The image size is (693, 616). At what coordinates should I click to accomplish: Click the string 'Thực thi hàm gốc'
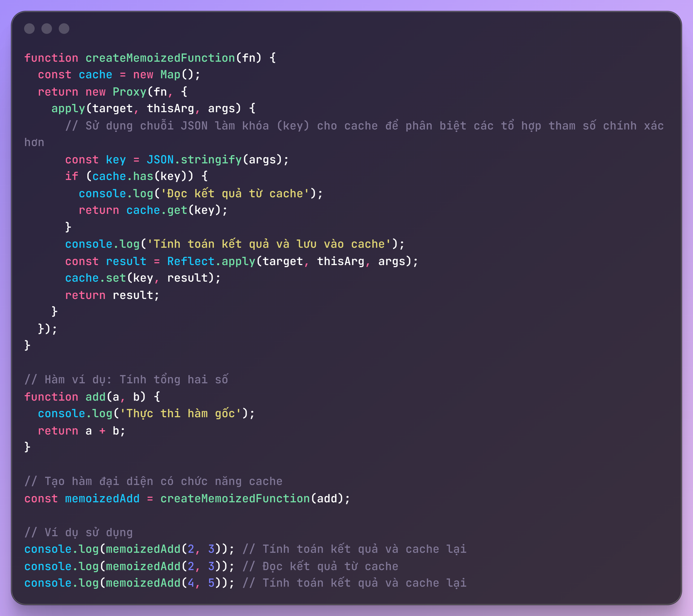180,414
